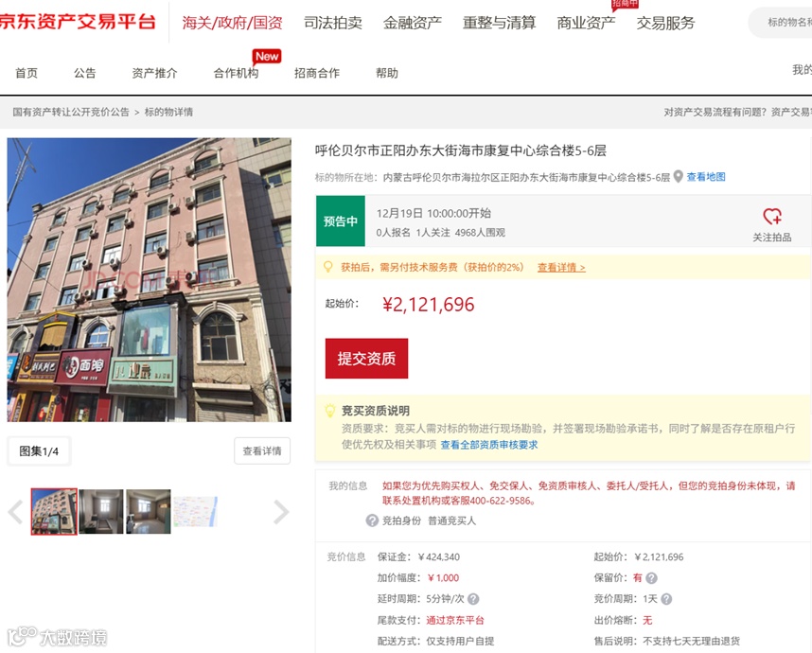Image resolution: width=812 pixels, height=653 pixels.
Task: Open 招商合作 menu item
Action: (x=317, y=73)
